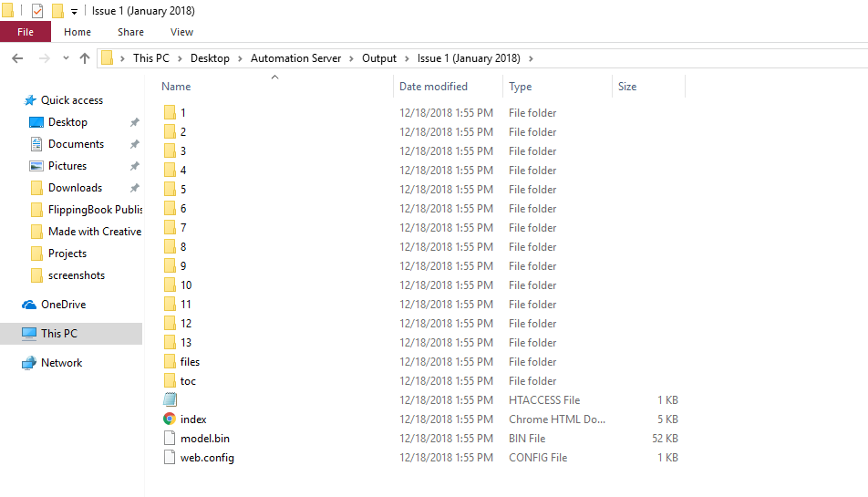The width and height of the screenshot is (868, 497).
Task: Select folder icon of folder 2
Action: click(x=170, y=131)
